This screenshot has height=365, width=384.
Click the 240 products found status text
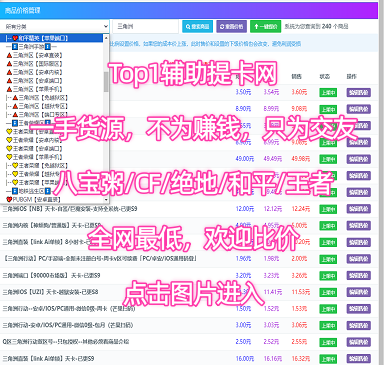click(316, 26)
